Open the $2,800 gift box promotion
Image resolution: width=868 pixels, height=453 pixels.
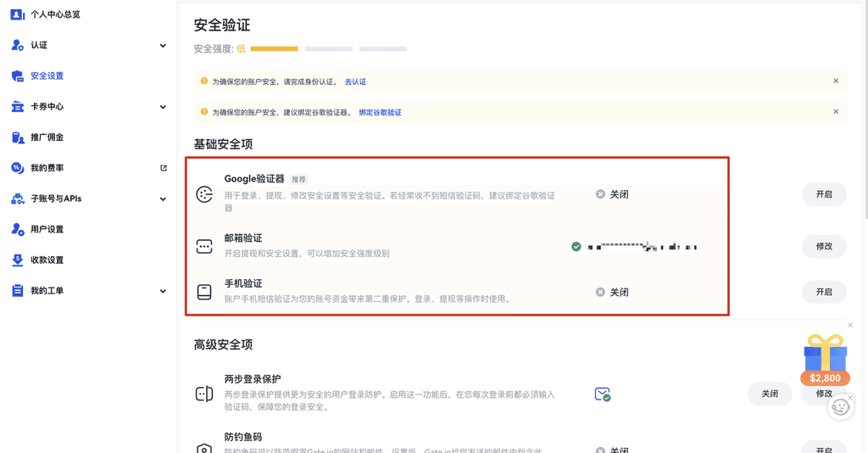pyautogui.click(x=825, y=358)
